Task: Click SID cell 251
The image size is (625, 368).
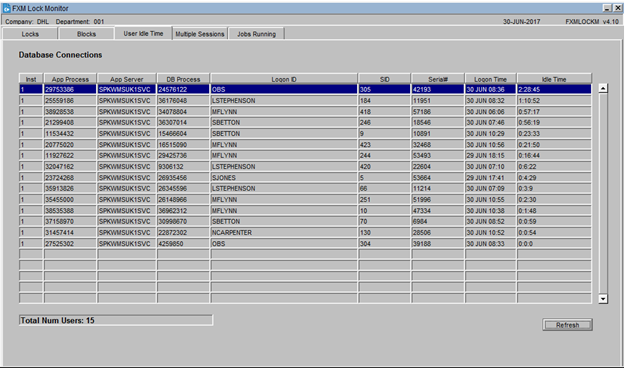Action: tap(385, 199)
